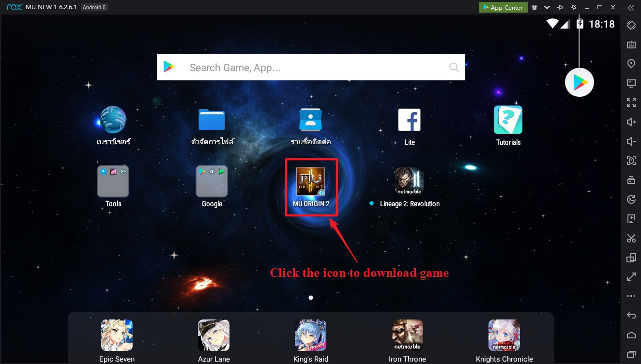Viewport: 641px width, 364px height.
Task: Open the blue file manager folder app
Action: pyautogui.click(x=212, y=119)
